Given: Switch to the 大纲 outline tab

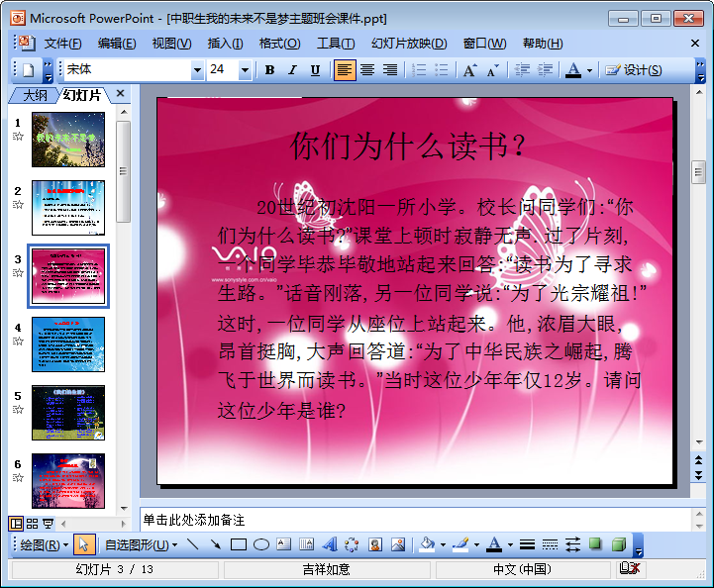Looking at the screenshot, I should (35, 95).
